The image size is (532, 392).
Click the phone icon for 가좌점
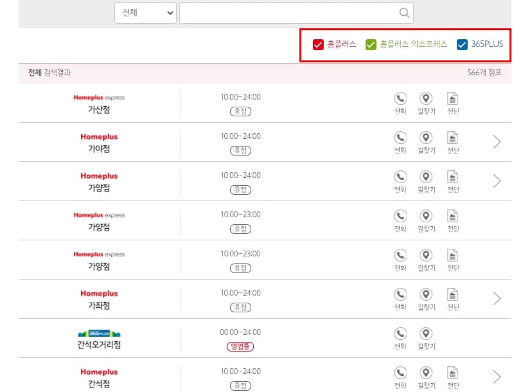pyautogui.click(x=400, y=294)
